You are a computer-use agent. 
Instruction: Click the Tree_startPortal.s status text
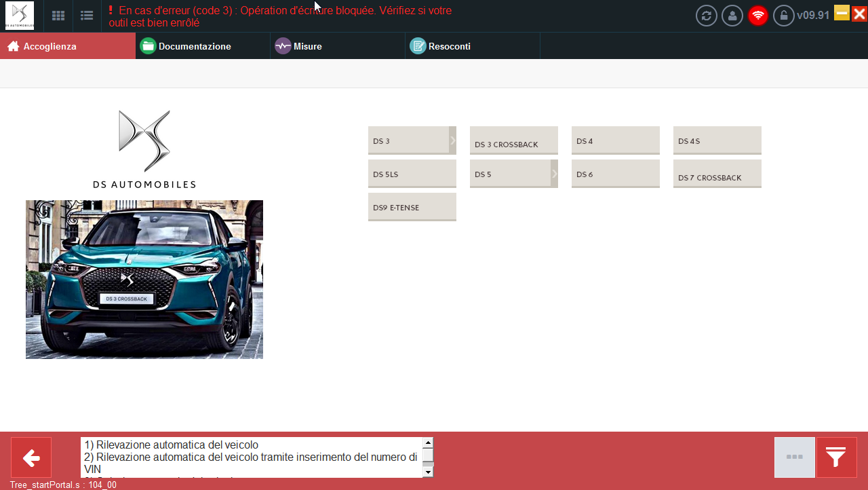coord(63,485)
